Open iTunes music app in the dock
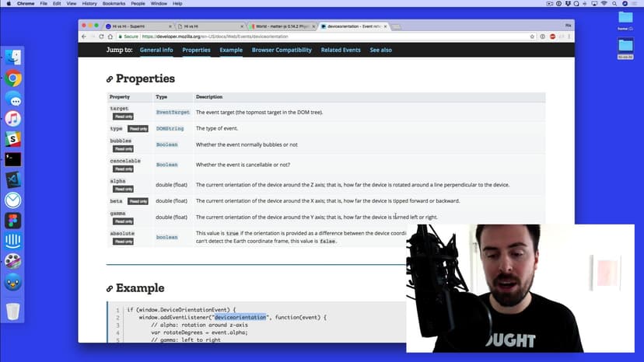Viewport: 644px width, 362px height. tap(12, 119)
